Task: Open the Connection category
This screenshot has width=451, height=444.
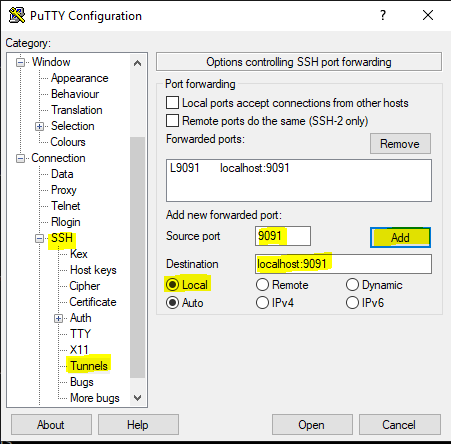Action: (58, 158)
